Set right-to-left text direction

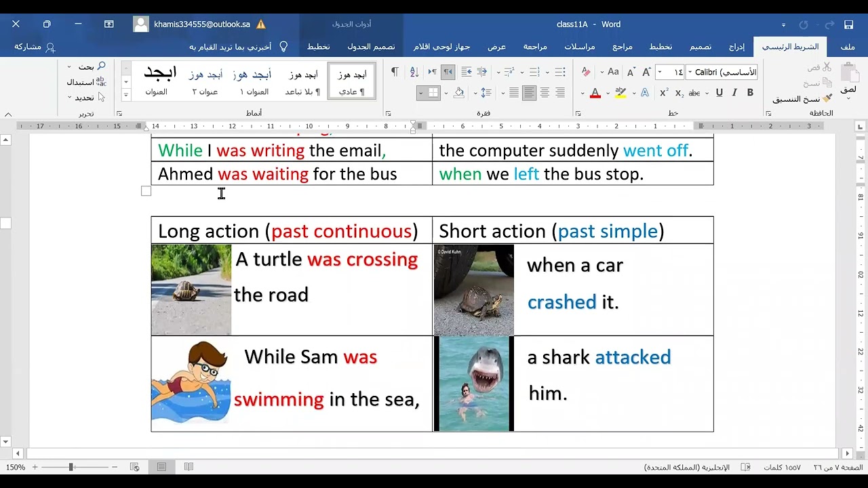(448, 72)
